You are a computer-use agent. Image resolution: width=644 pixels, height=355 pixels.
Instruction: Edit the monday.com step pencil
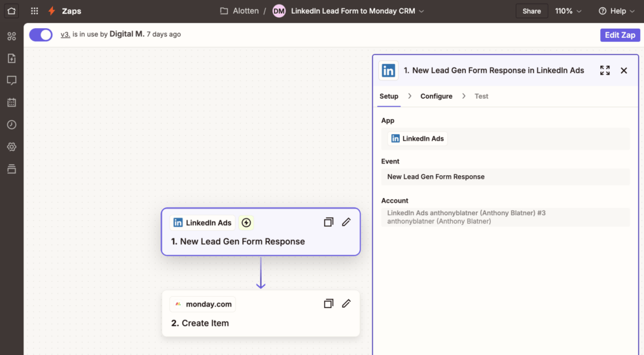coord(346,303)
